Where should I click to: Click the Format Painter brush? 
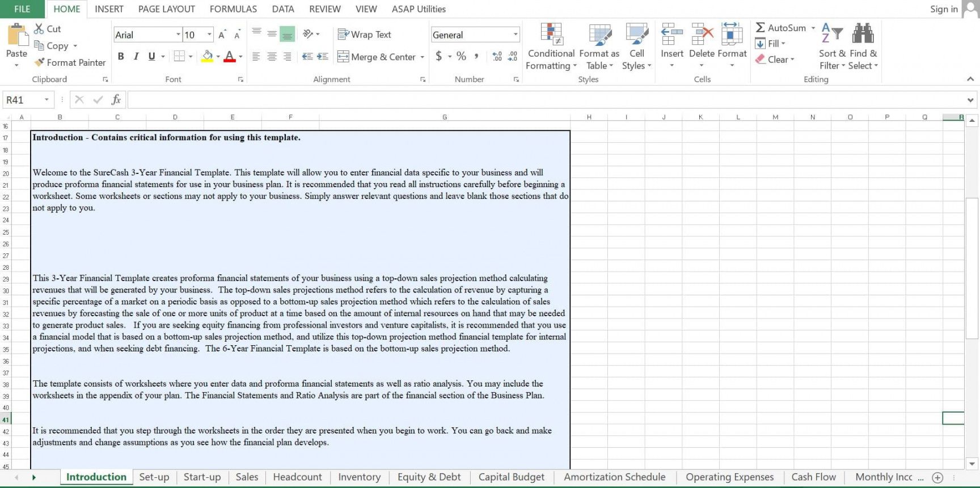pos(39,62)
